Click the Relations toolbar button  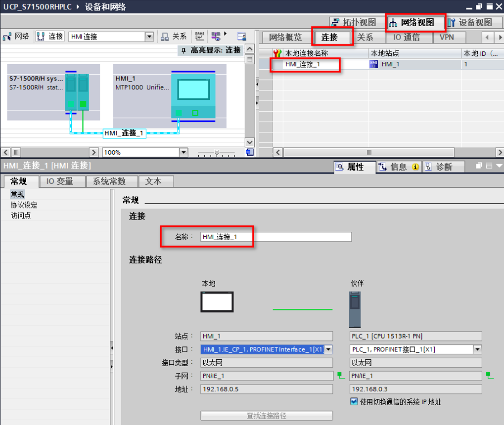pyautogui.click(x=174, y=37)
